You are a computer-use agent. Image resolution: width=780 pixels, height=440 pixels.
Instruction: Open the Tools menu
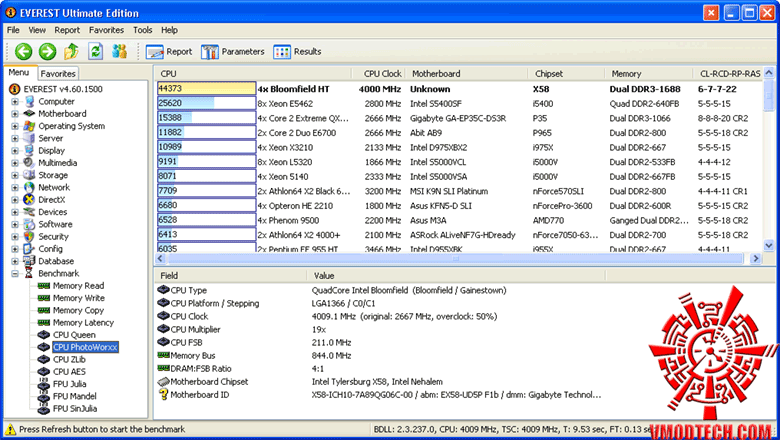pos(143,30)
